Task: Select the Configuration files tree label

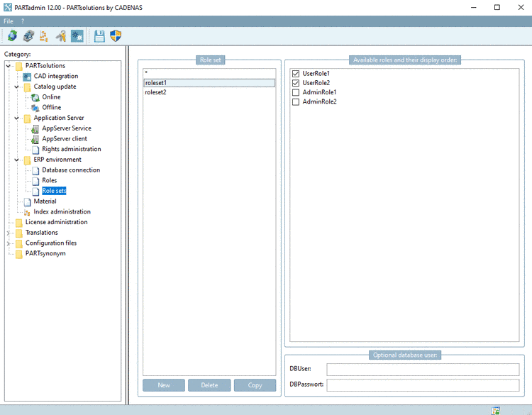Action: tap(51, 243)
